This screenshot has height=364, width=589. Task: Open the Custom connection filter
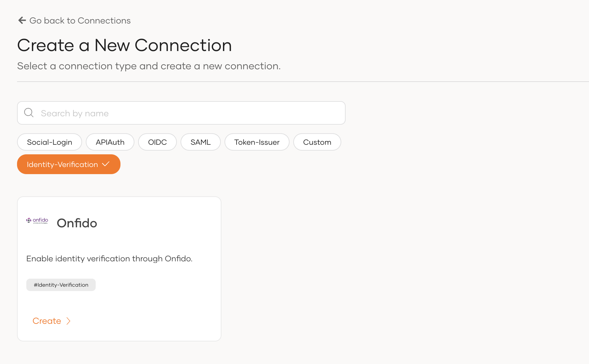tap(317, 142)
